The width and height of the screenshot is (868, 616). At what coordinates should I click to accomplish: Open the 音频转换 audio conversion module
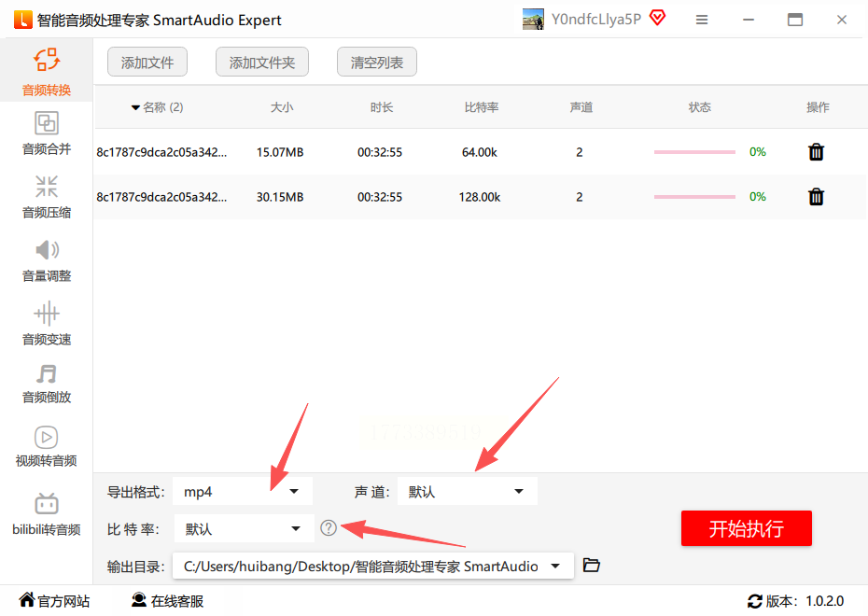pyautogui.click(x=47, y=71)
